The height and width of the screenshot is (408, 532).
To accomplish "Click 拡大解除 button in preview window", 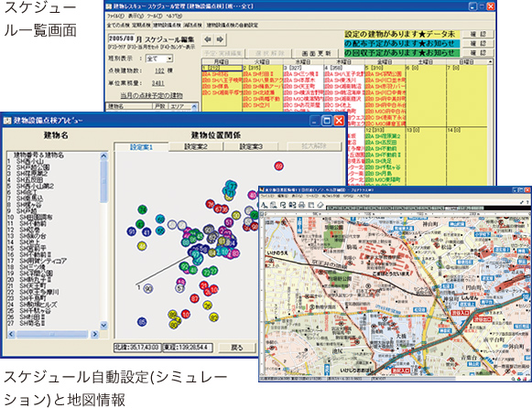I will tap(314, 146).
